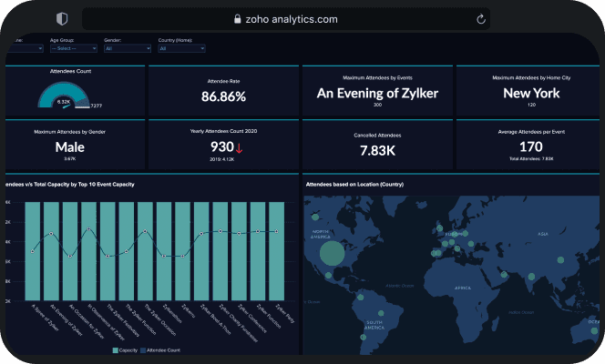Click the Zylker Party capacity bar
The width and height of the screenshot is (605, 364).
(x=277, y=251)
